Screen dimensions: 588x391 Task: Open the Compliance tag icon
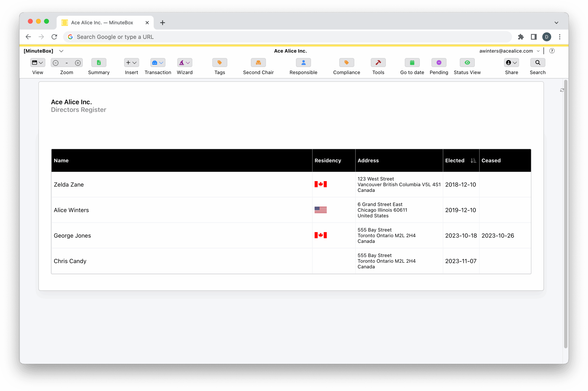tap(346, 63)
